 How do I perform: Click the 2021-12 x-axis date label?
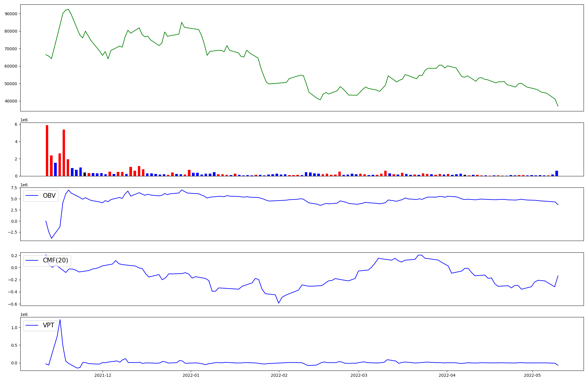tap(103, 375)
